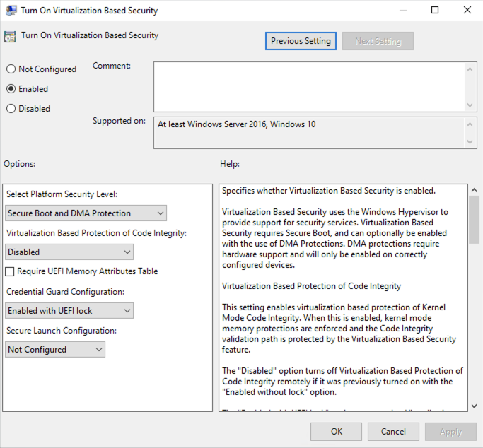This screenshot has width=483, height=448.
Task: Click the policy setting icon beside the heading
Action: point(11,37)
